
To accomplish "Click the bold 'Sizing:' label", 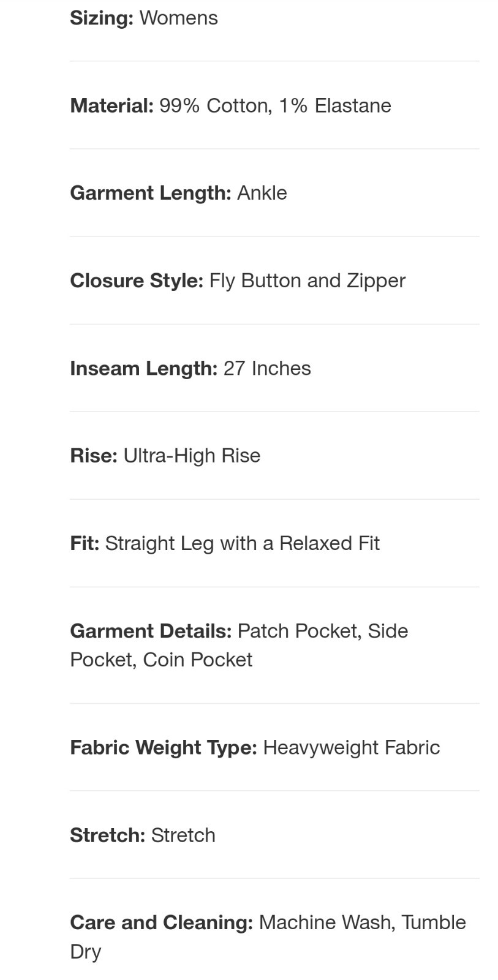I will pos(101,18).
